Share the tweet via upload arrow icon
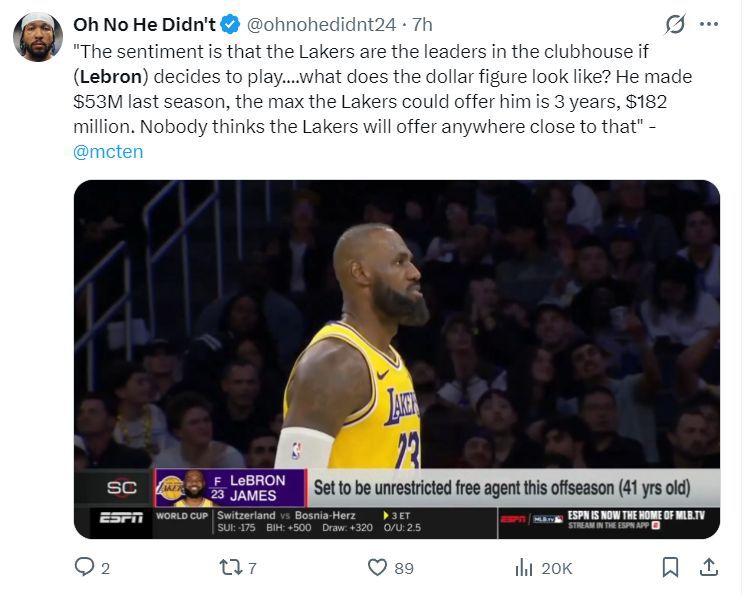This screenshot has width=744, height=595. tap(709, 567)
